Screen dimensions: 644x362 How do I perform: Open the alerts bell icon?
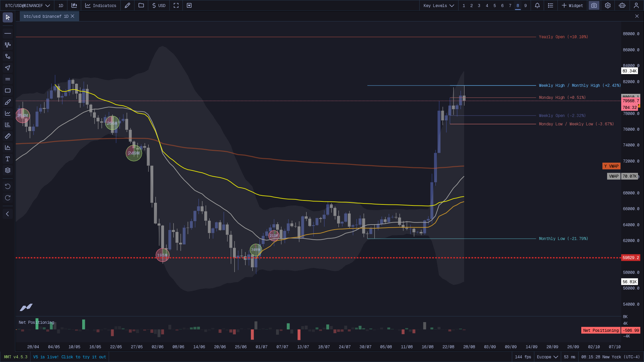(537, 5)
